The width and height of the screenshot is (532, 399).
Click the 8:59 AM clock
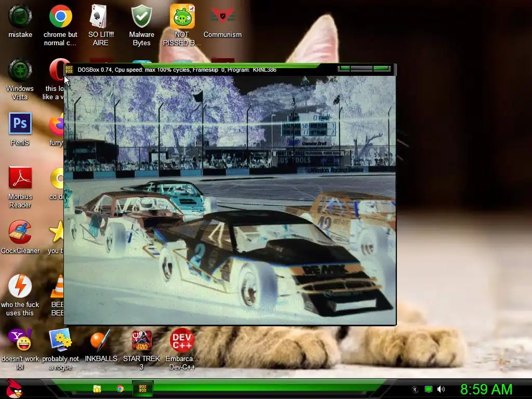click(x=486, y=389)
